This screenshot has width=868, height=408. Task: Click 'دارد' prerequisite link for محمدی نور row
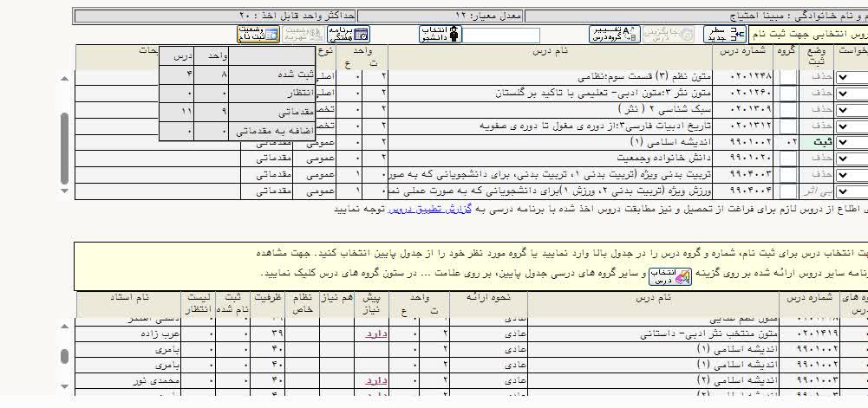click(x=375, y=380)
